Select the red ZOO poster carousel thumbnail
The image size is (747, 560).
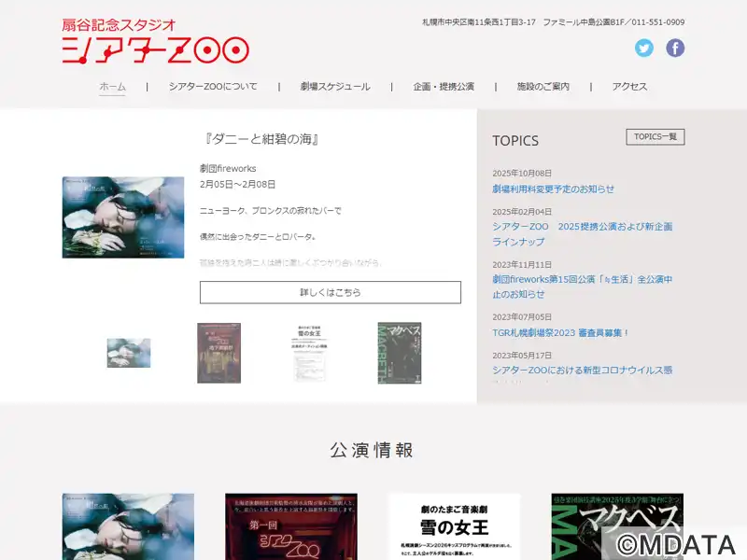click(x=219, y=353)
